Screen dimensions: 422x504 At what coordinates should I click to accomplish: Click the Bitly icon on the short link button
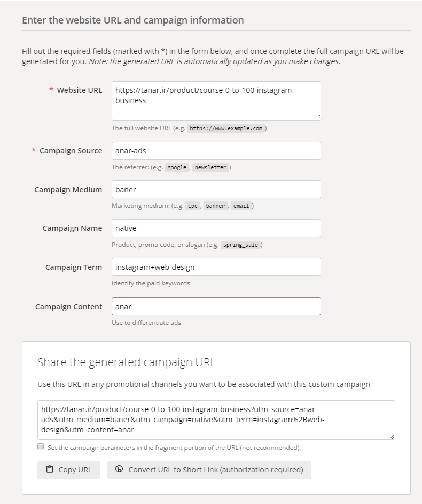coord(119,470)
